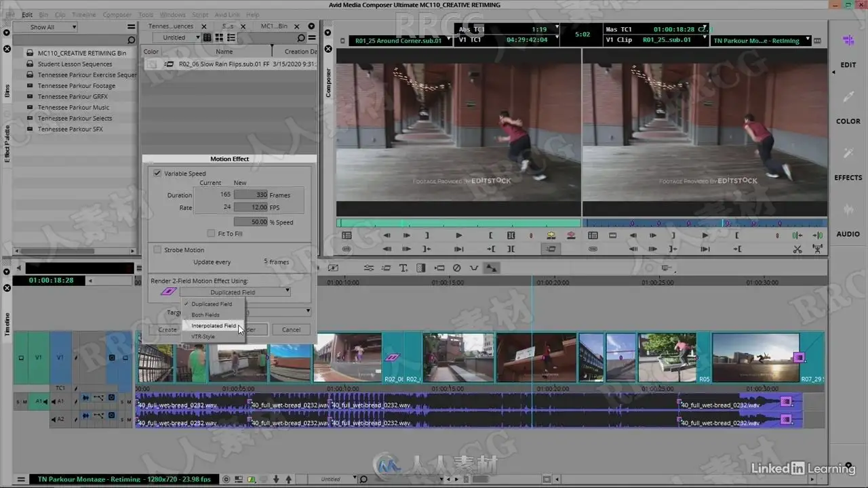
Task: Play the source monitor clip
Action: pos(459,235)
